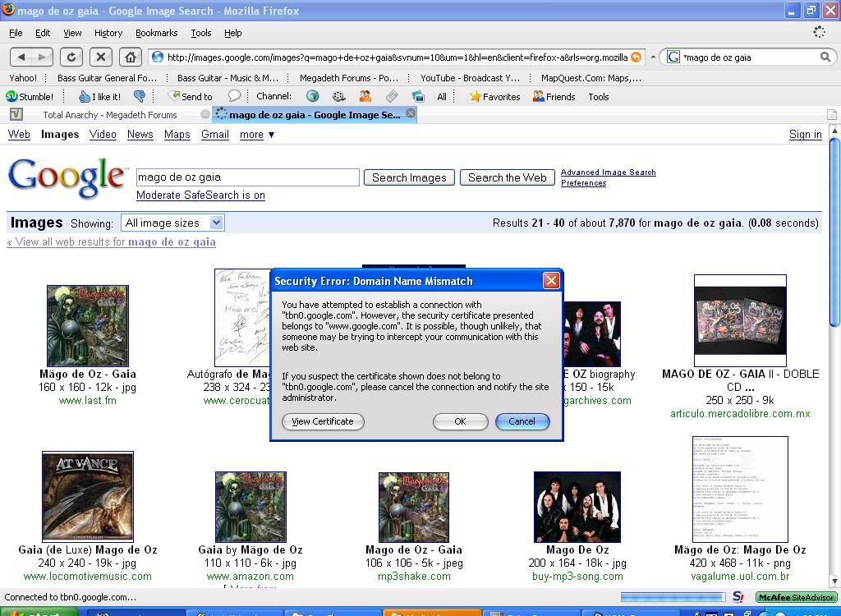Select the 'All' channel option
The image size is (841, 616).
point(441,97)
